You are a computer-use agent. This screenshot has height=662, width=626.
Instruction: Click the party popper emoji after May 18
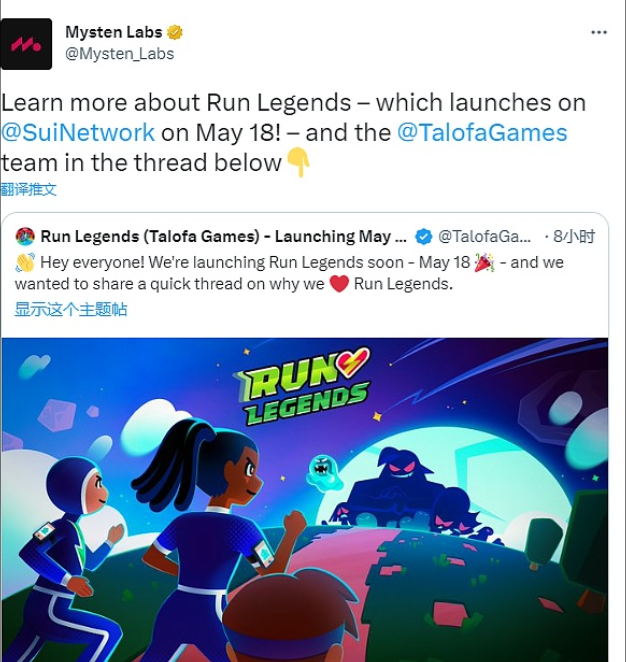pyautogui.click(x=484, y=263)
